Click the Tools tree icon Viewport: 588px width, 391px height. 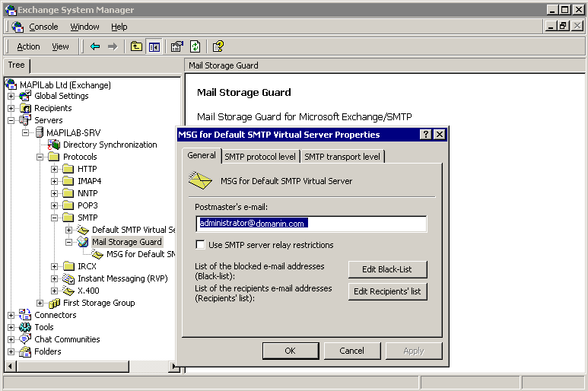25,327
